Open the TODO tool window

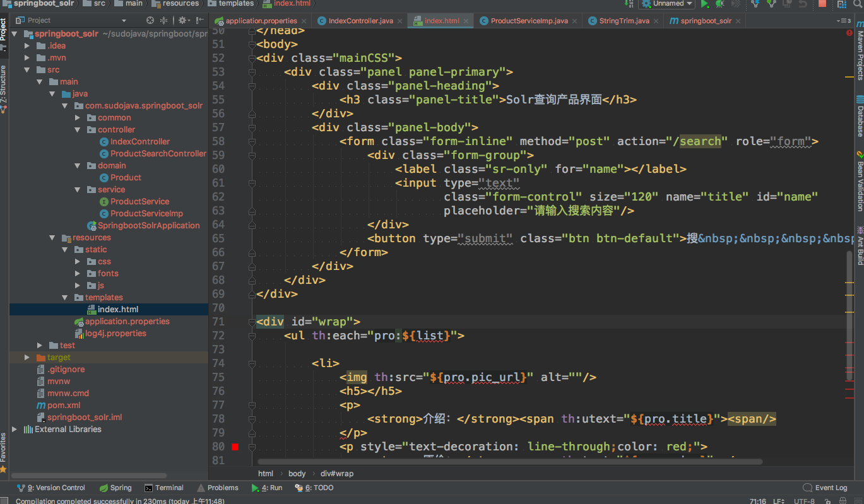pos(314,488)
